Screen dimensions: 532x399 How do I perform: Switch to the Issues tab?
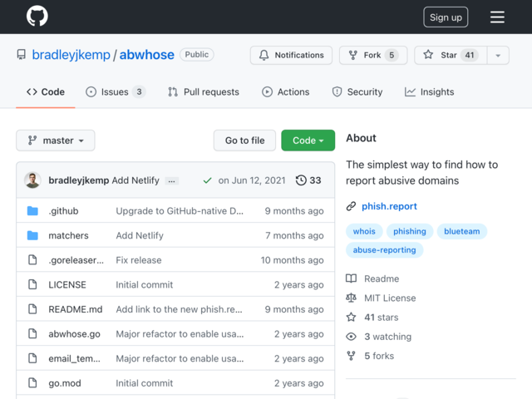[116, 92]
